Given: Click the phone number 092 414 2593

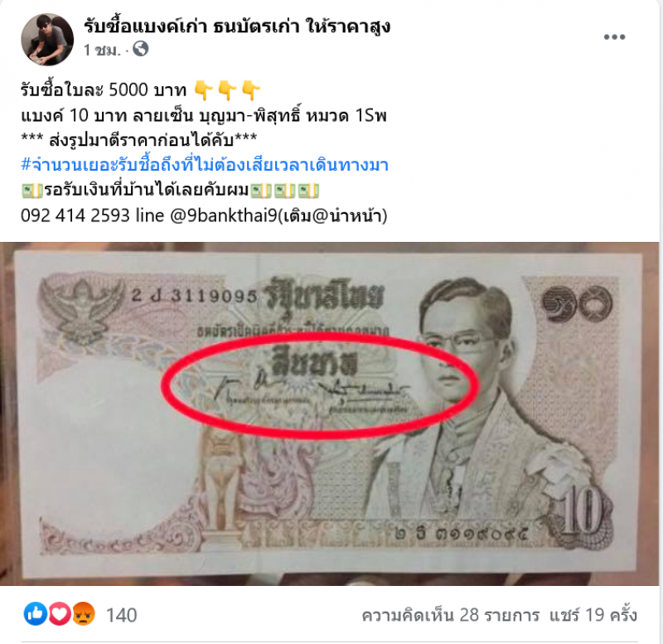Looking at the screenshot, I should tap(75, 215).
